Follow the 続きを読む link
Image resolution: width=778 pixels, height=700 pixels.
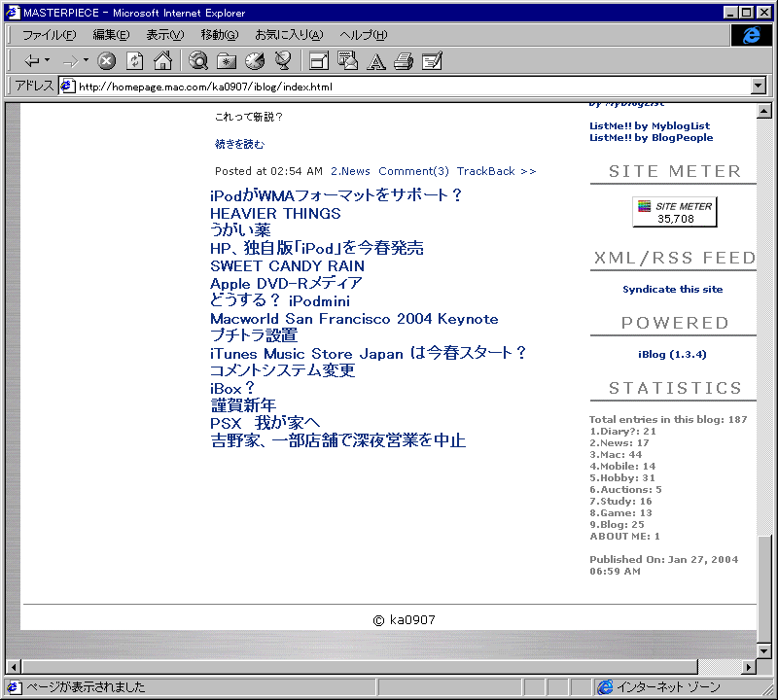(x=239, y=144)
